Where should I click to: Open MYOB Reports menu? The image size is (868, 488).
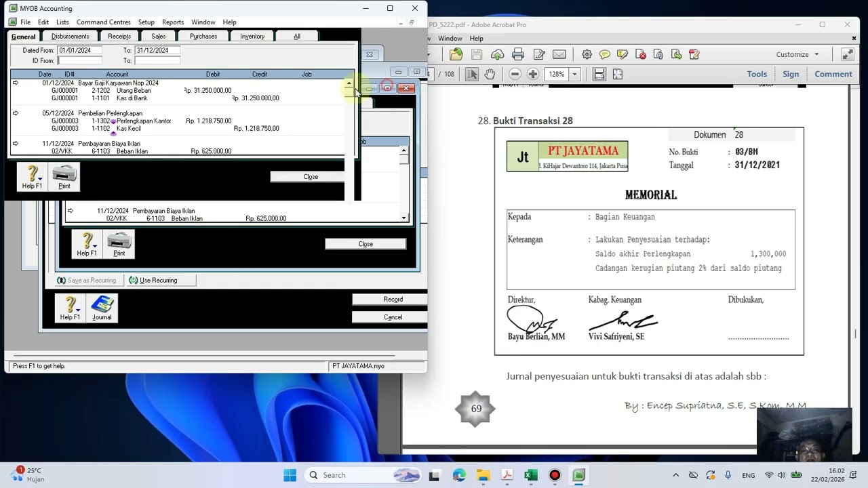coord(173,22)
